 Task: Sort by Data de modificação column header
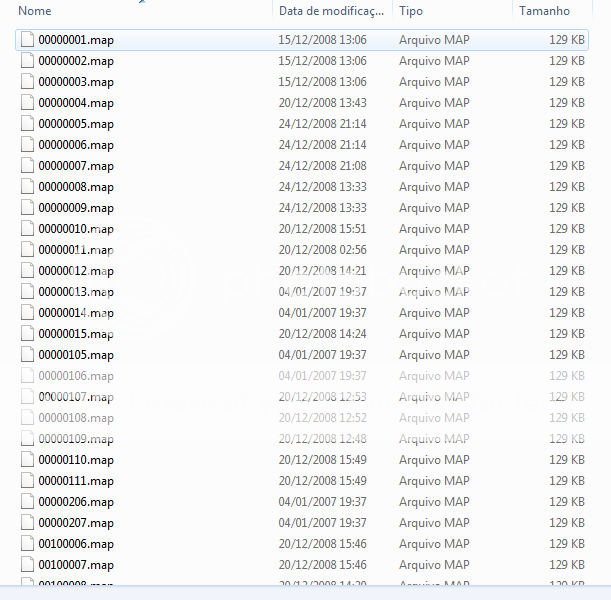pyautogui.click(x=330, y=11)
